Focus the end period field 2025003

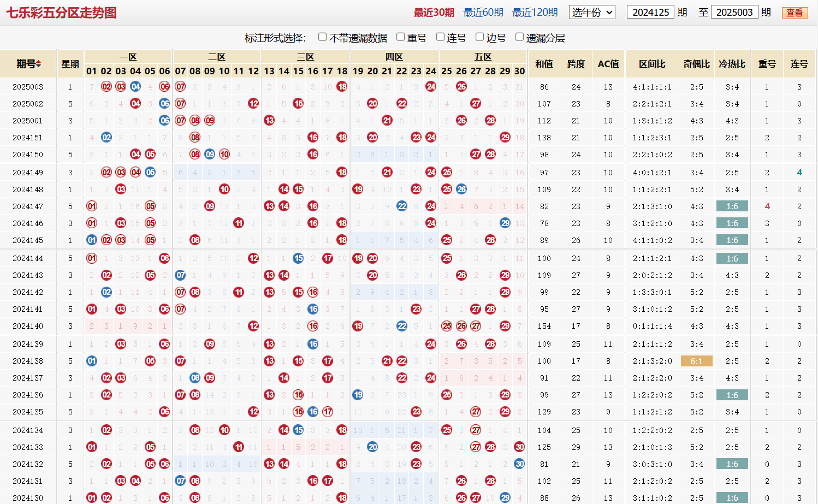click(x=734, y=12)
